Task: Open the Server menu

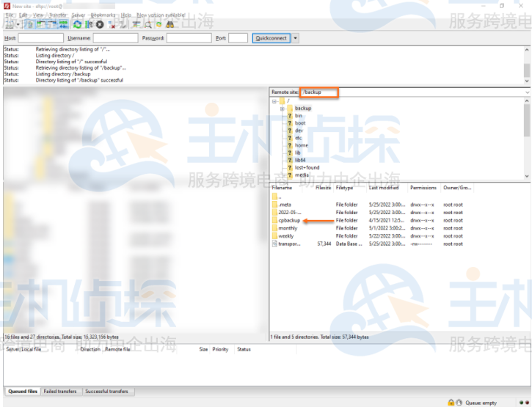Action: click(79, 15)
